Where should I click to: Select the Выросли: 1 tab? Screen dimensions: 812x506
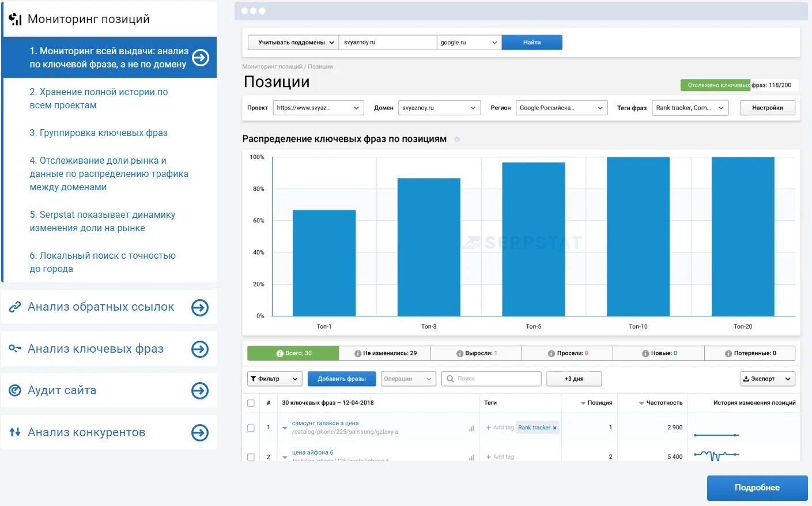click(476, 353)
